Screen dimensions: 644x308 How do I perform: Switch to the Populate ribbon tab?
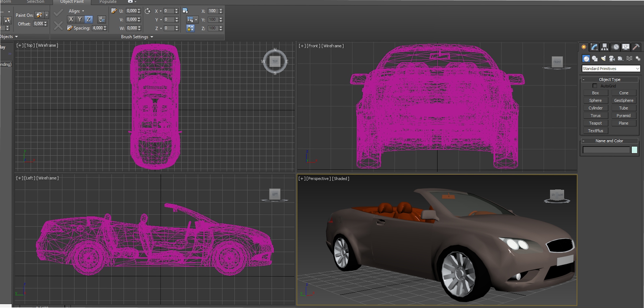108,2
